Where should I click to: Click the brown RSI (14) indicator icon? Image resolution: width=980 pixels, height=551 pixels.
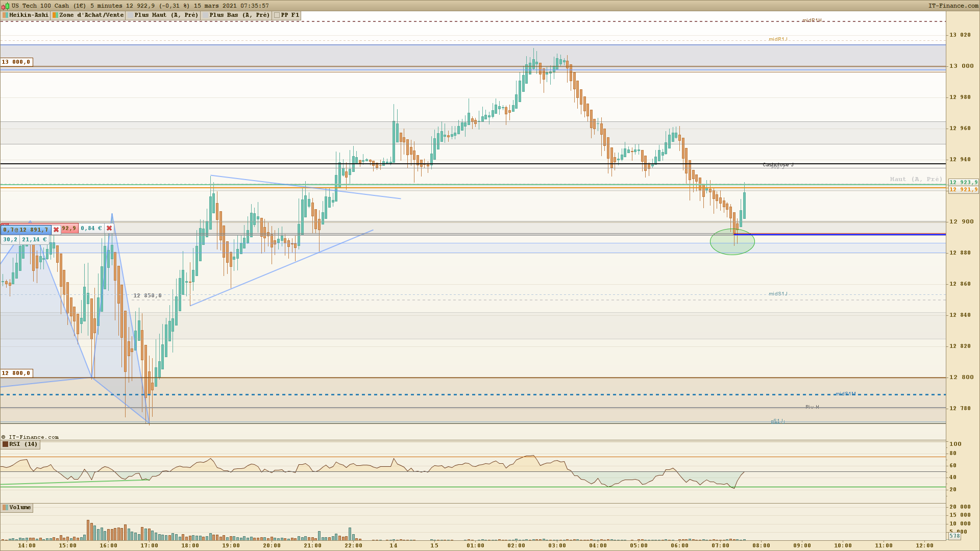click(5, 444)
